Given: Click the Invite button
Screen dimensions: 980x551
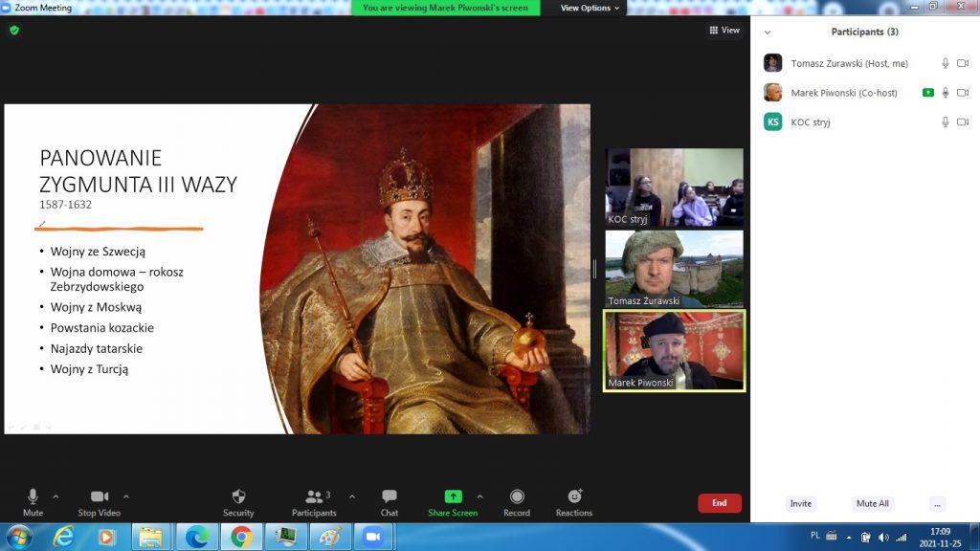Looking at the screenshot, I should [x=801, y=504].
